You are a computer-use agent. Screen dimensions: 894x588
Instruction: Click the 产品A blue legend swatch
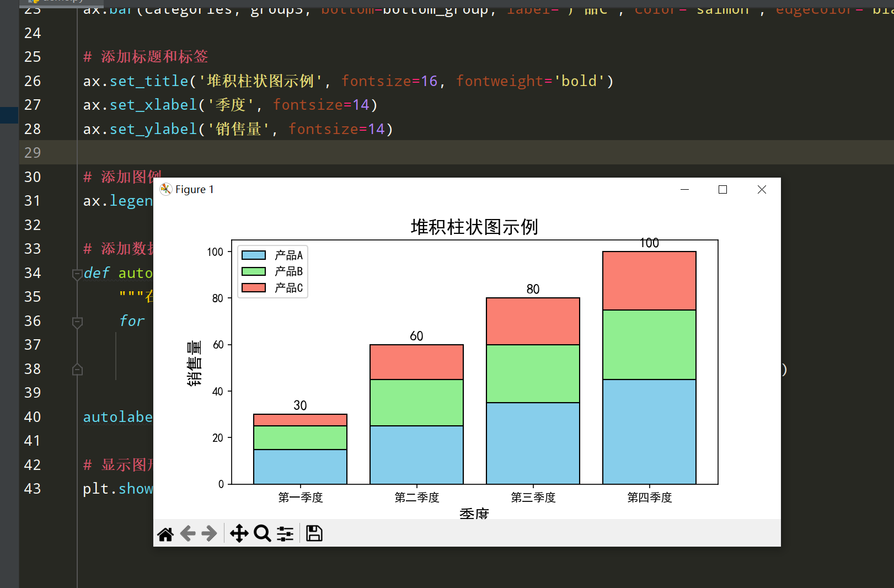point(254,255)
